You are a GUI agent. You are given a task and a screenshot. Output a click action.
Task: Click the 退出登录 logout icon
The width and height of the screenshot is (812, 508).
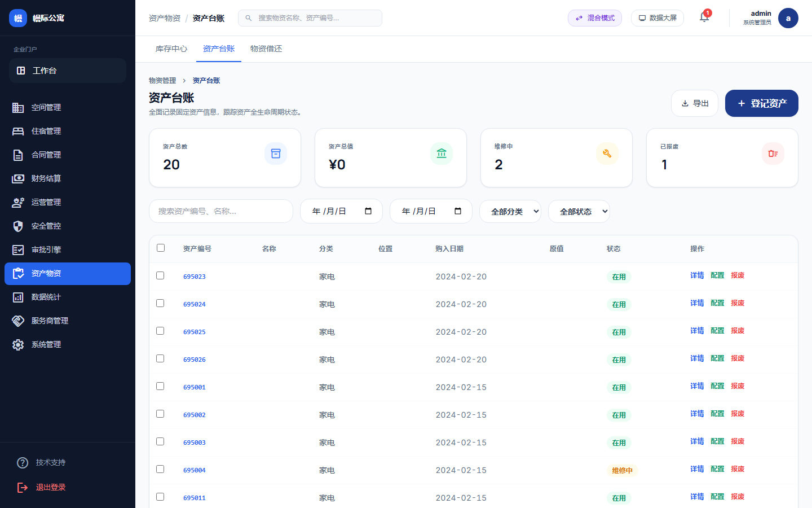tap(23, 487)
